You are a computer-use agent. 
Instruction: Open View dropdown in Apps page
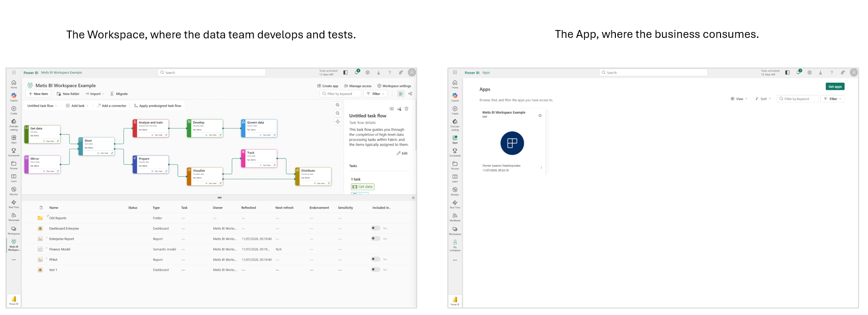pos(739,99)
